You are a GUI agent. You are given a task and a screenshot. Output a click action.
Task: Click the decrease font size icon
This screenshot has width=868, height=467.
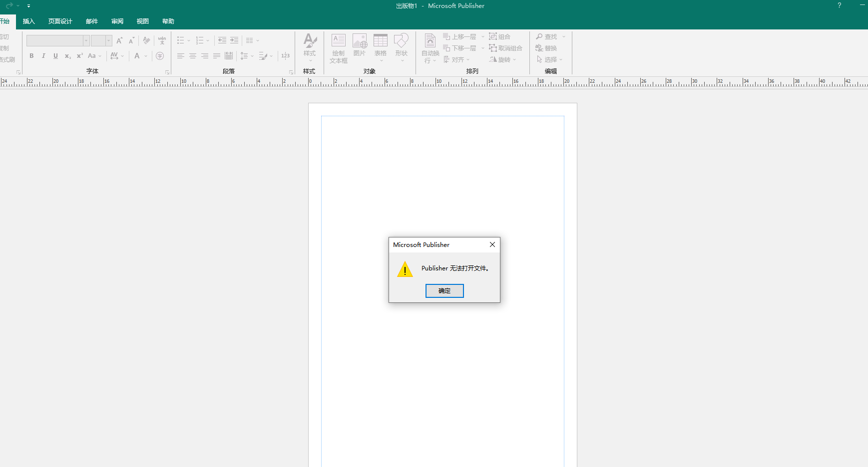click(131, 40)
